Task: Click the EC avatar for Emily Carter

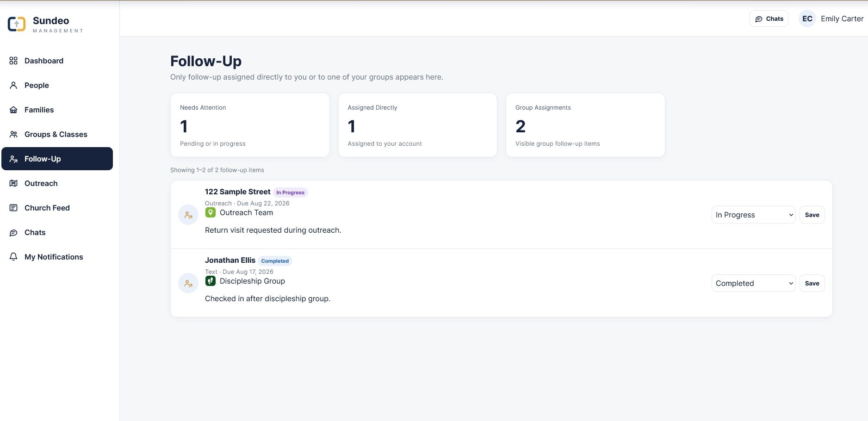Action: click(807, 19)
